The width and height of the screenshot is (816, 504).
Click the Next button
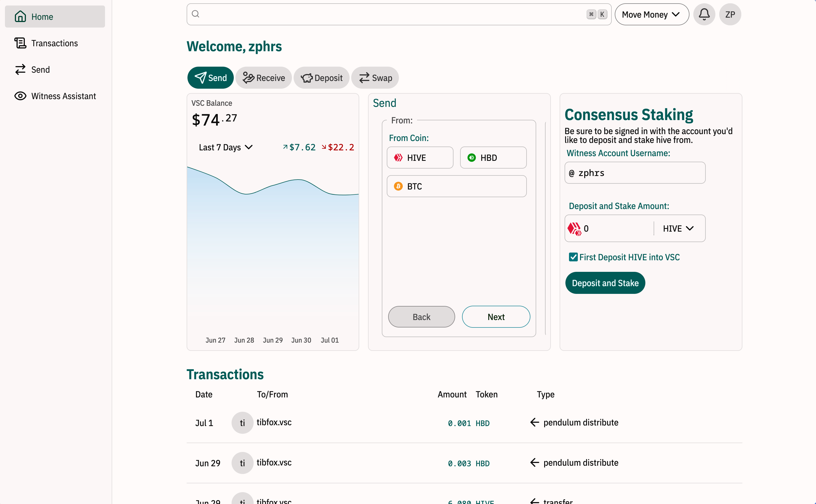point(496,317)
